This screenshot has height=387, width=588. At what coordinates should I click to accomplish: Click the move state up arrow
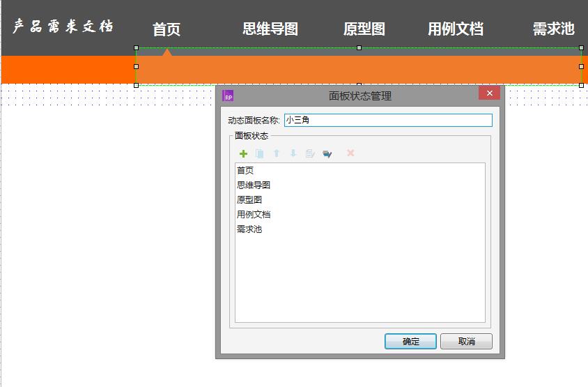(x=277, y=153)
